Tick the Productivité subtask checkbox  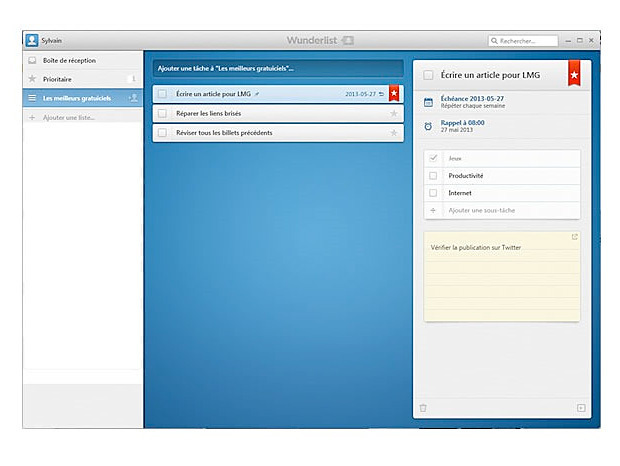pos(433,176)
